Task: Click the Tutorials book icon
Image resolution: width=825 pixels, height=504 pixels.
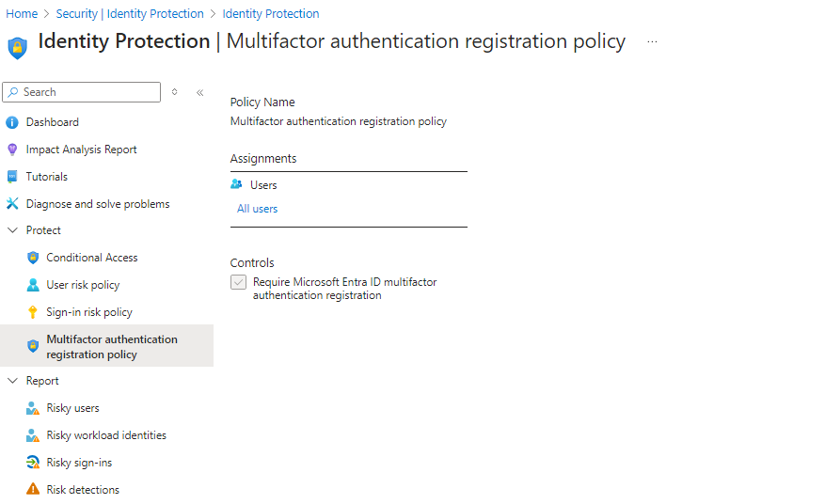Action: 12,177
